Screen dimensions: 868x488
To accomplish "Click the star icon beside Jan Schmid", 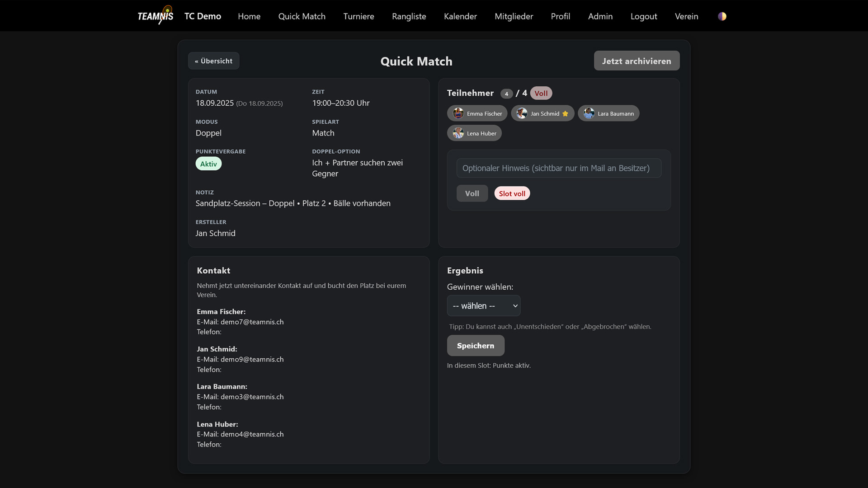I will [565, 114].
